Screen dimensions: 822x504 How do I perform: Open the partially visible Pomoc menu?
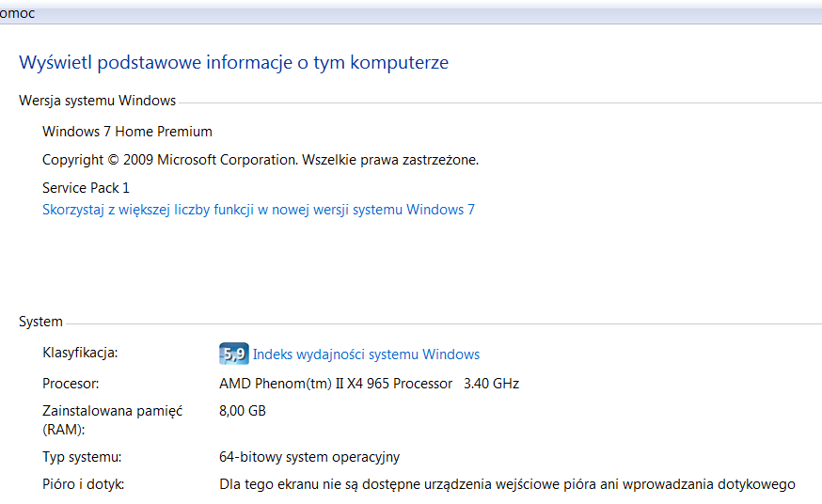[x=17, y=13]
